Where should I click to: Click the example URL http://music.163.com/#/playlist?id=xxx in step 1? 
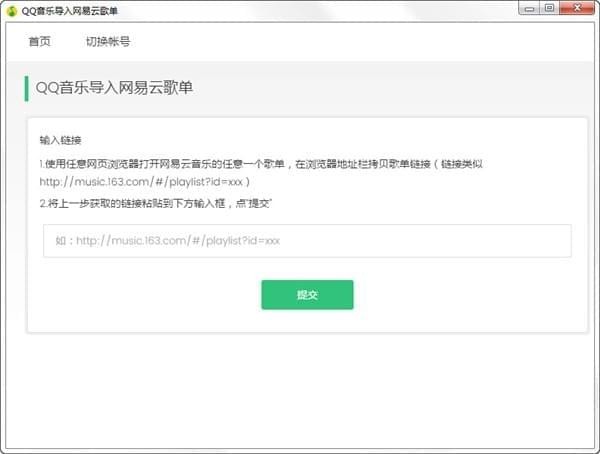[141, 182]
